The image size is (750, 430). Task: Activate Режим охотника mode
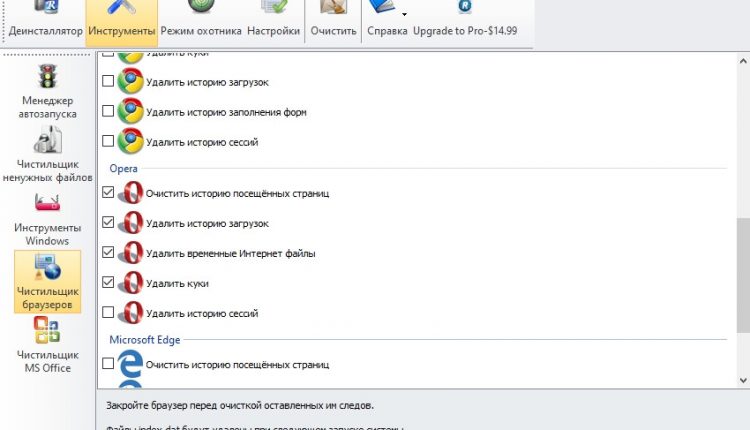(x=201, y=22)
